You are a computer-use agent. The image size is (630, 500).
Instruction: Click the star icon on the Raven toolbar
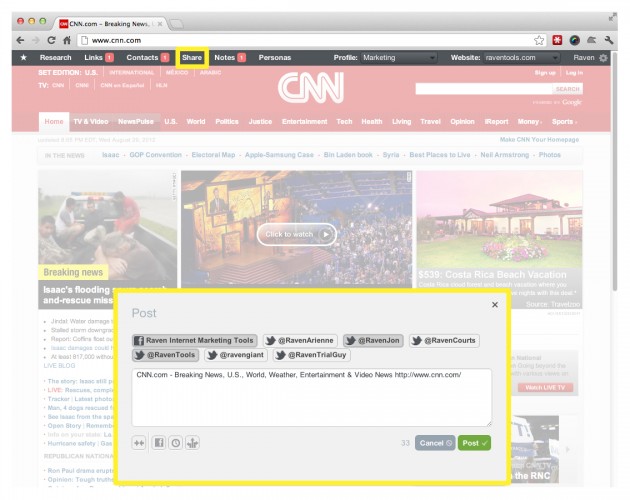click(24, 57)
